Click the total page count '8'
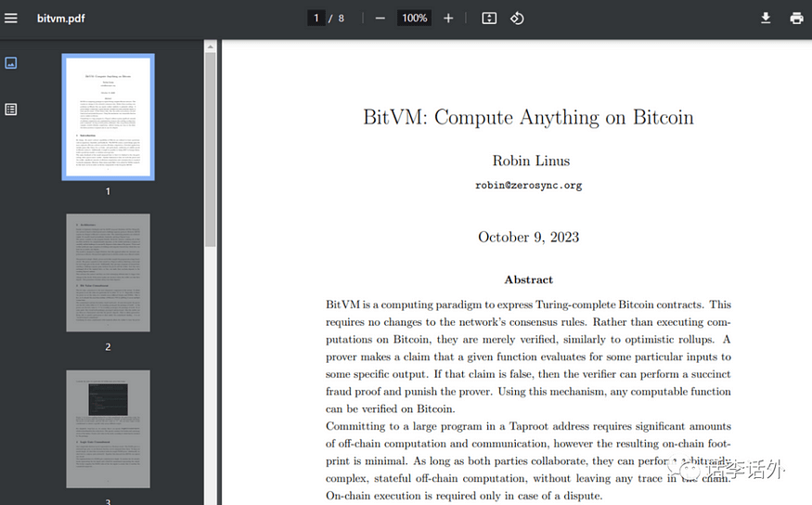The height and width of the screenshot is (505, 812). [341, 19]
